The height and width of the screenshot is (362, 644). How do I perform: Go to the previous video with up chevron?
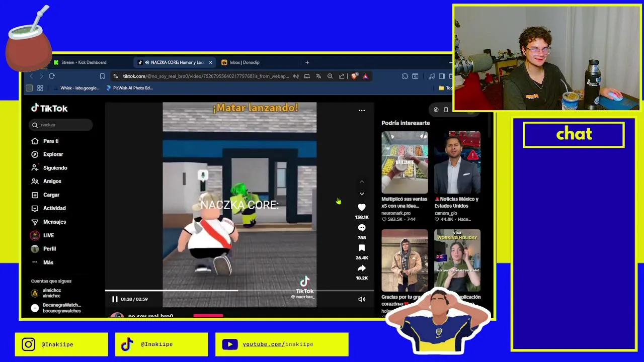(x=362, y=182)
